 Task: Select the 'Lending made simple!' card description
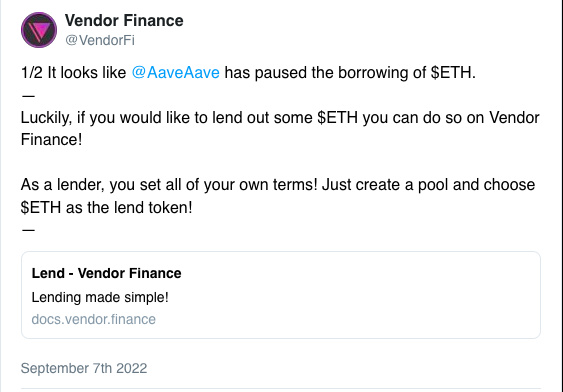point(100,297)
